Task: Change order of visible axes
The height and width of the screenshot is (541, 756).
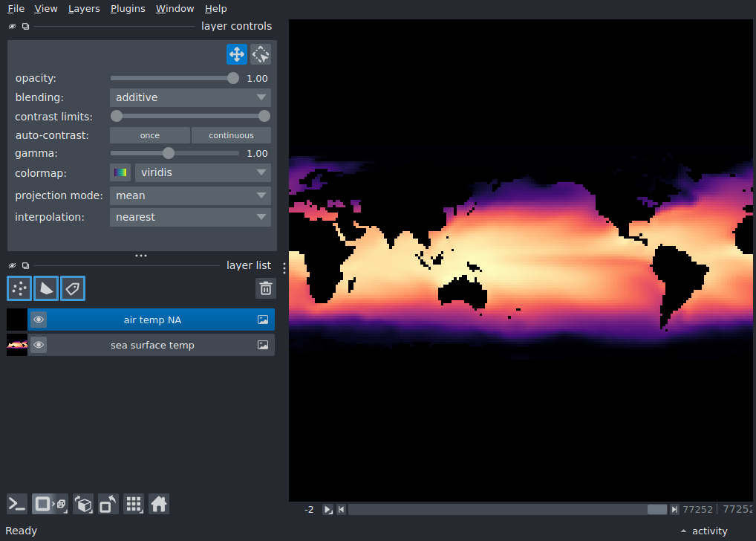Action: point(83,505)
